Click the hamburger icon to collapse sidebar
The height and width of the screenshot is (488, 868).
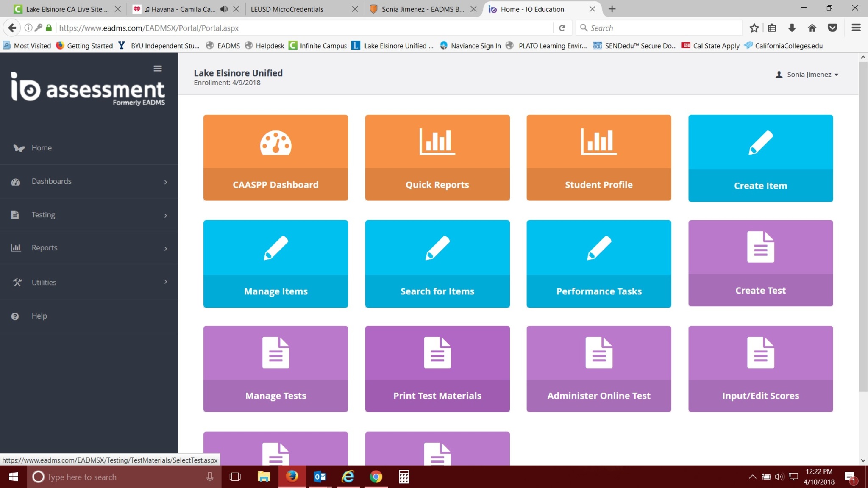157,69
